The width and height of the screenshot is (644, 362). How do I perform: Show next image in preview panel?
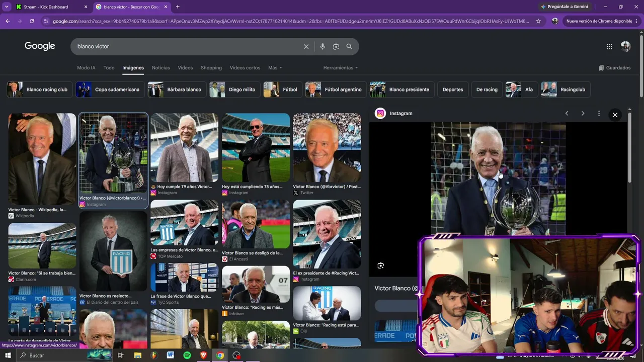[x=583, y=114]
